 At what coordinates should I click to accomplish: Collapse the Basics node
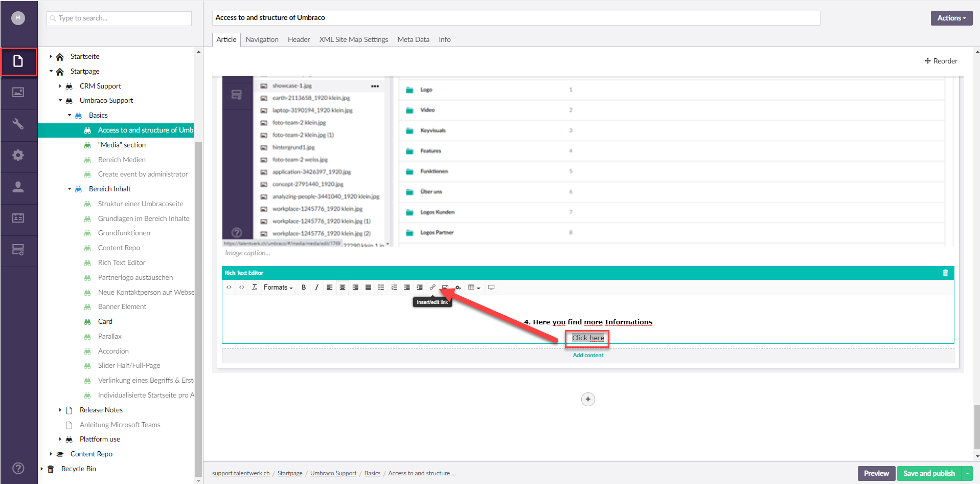(x=70, y=115)
